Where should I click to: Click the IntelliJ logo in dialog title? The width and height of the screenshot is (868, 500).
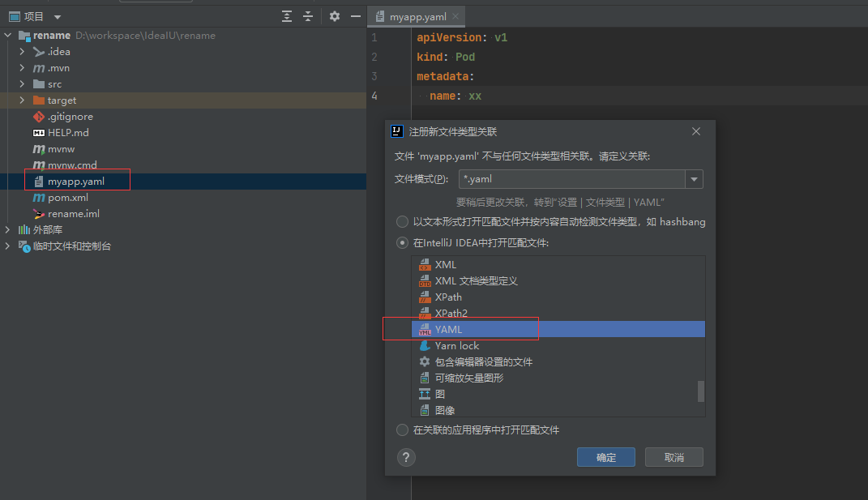coord(397,131)
